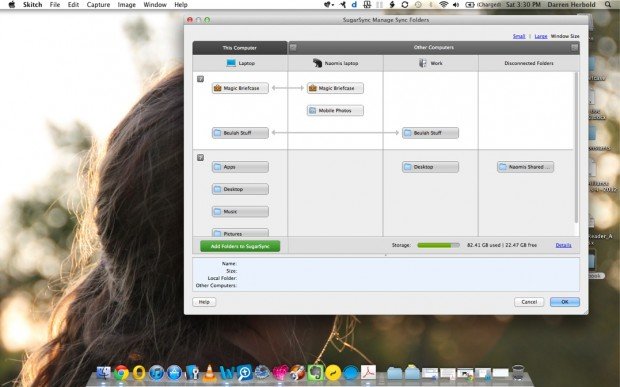Click the Disconnected Folders column header

(x=529, y=63)
